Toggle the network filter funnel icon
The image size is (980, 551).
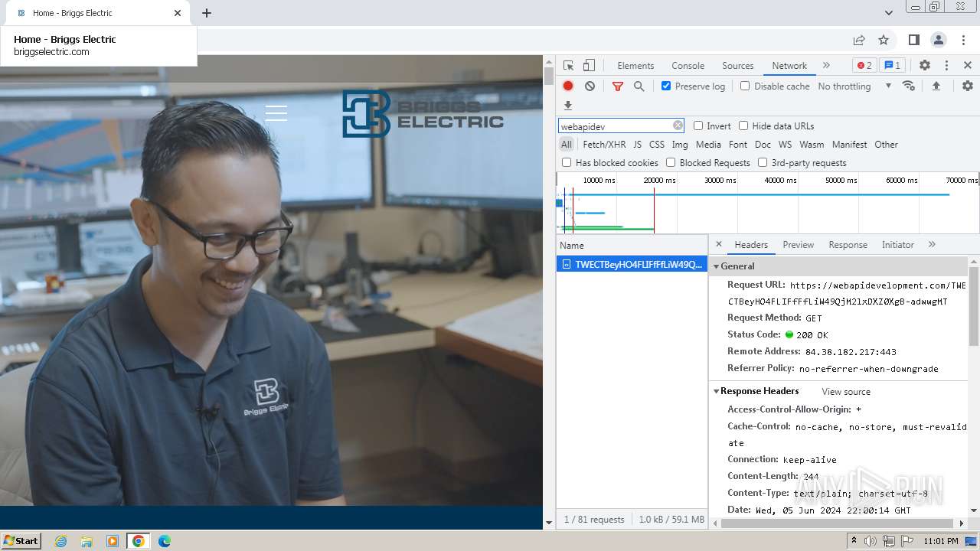617,86
